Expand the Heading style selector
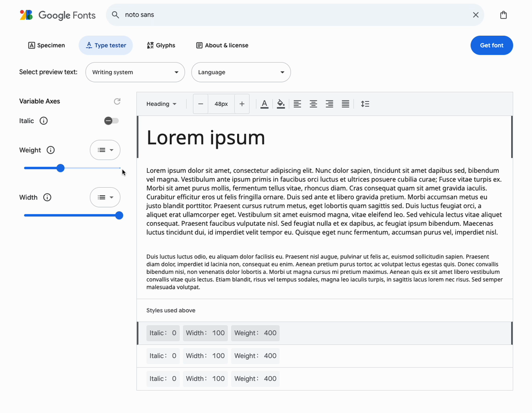This screenshot has height=413, width=532. pyautogui.click(x=161, y=104)
